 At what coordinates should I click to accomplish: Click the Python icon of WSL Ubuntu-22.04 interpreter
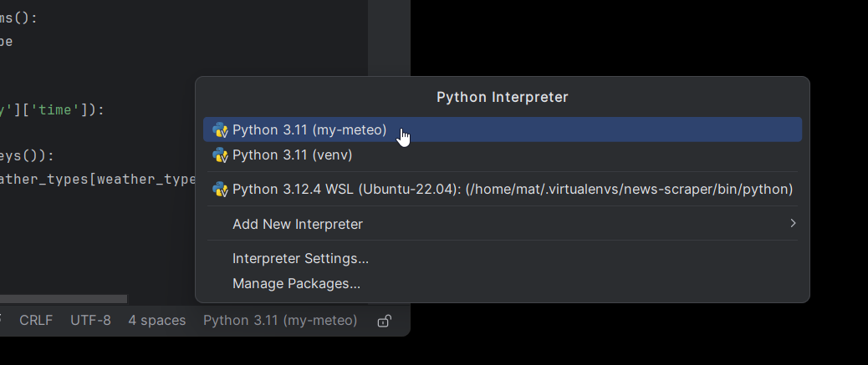point(221,189)
